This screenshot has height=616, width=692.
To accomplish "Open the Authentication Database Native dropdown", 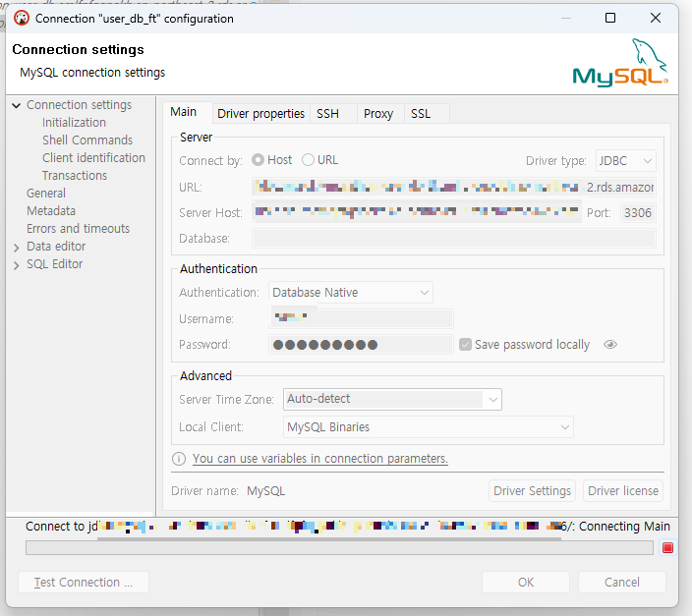I will click(x=351, y=293).
